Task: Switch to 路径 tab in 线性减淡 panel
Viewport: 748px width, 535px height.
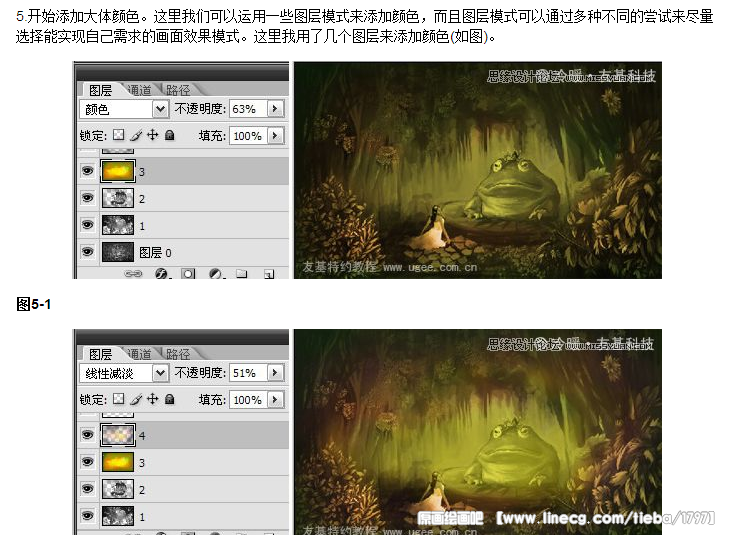Action: coord(178,354)
